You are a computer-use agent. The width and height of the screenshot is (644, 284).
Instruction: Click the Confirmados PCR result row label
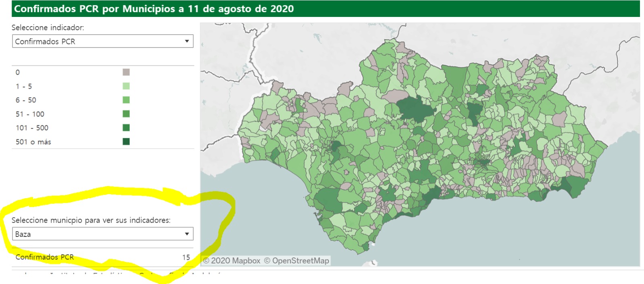(45, 257)
